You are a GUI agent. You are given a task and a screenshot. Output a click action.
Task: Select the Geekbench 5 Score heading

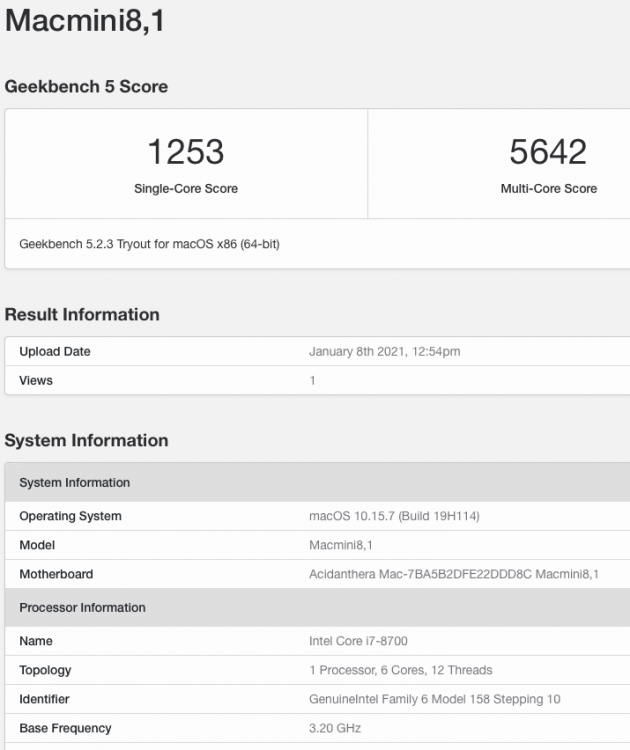(86, 87)
